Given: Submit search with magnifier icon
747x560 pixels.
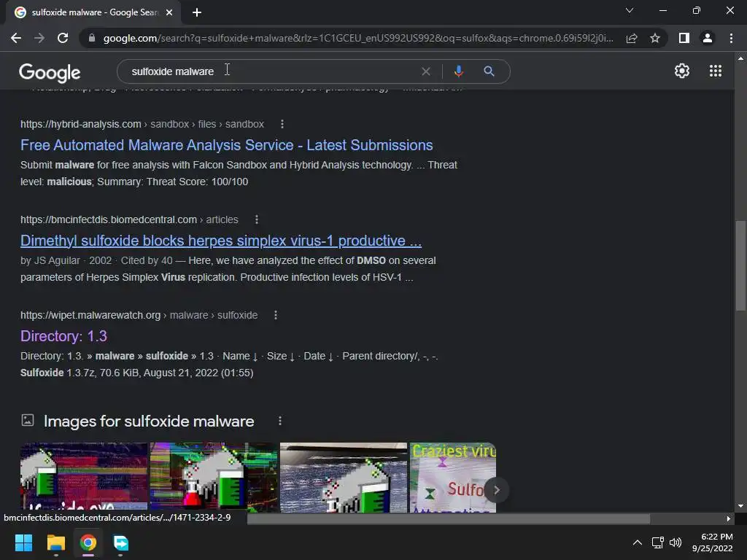Looking at the screenshot, I should click(x=489, y=71).
